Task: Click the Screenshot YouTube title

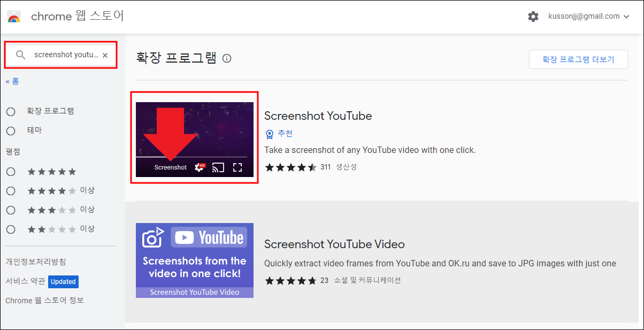Action: coord(318,116)
